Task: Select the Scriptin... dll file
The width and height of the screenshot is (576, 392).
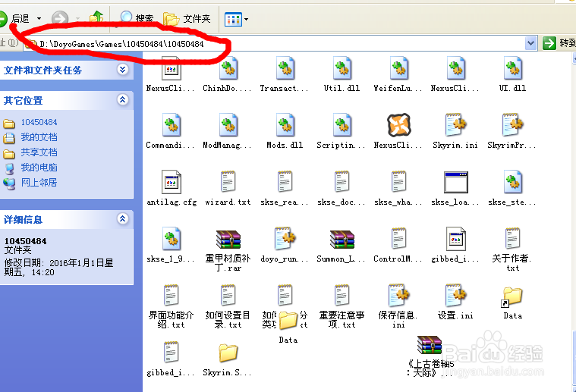Action: [x=342, y=131]
